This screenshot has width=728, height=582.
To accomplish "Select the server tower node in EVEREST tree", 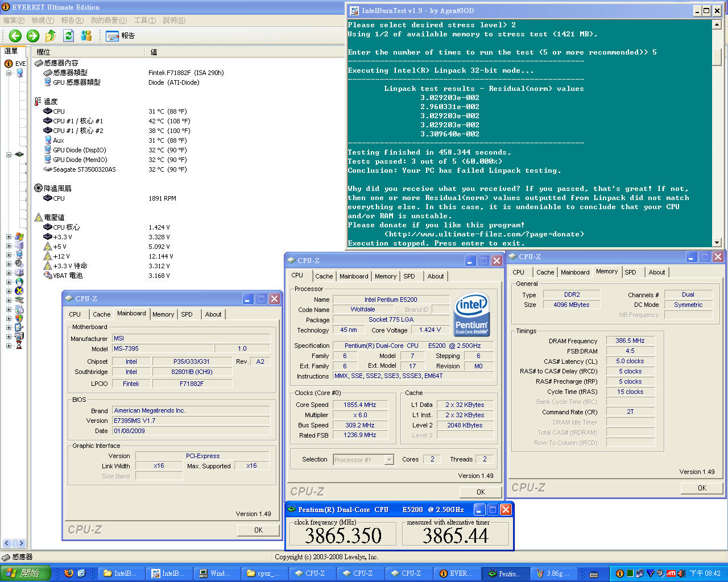I will (19, 246).
